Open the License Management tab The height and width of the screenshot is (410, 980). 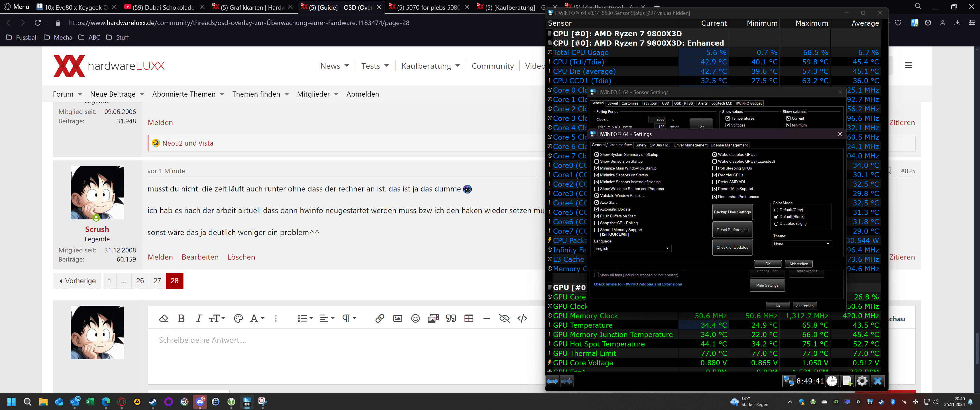[x=729, y=145]
